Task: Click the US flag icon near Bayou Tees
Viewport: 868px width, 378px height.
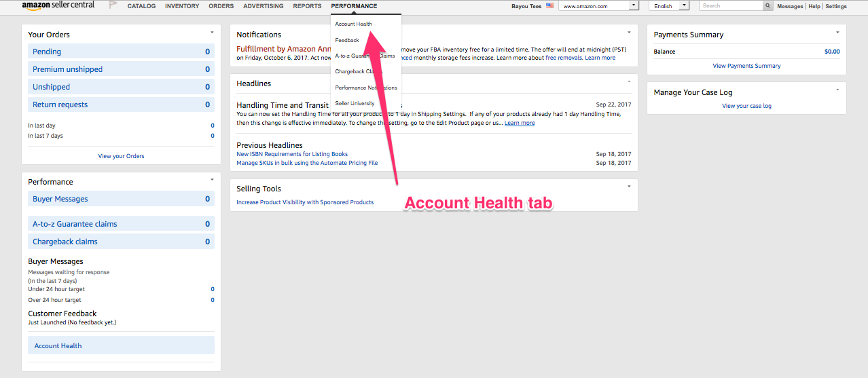Action: pyautogui.click(x=549, y=6)
